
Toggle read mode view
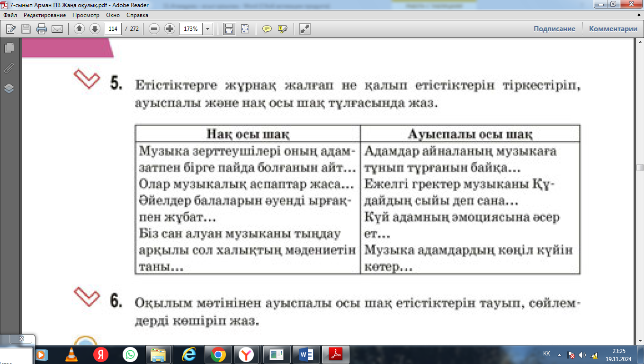pos(305,29)
